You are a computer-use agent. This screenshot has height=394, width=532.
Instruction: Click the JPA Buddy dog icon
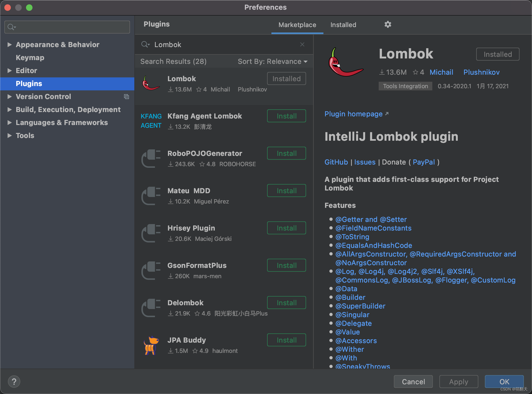point(151,345)
